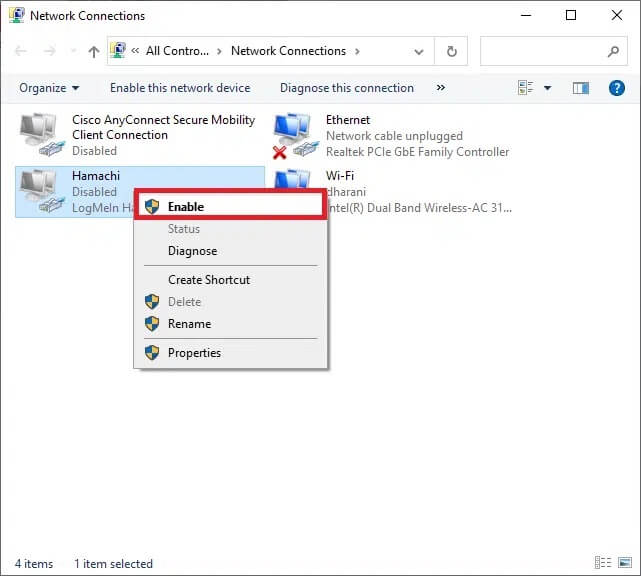The height and width of the screenshot is (576, 641).
Task: Click 'Realtek PCIe GbE Family Controller' text
Action: point(417,152)
